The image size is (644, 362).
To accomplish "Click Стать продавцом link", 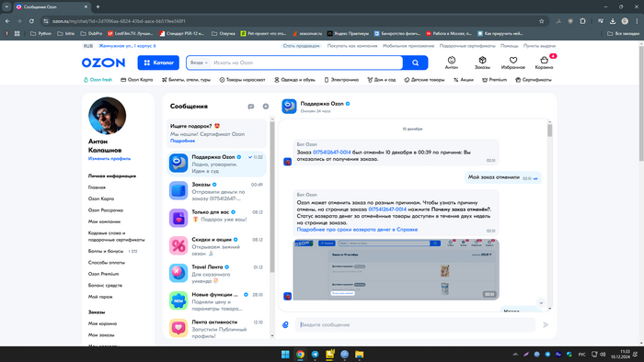I will 301,46.
